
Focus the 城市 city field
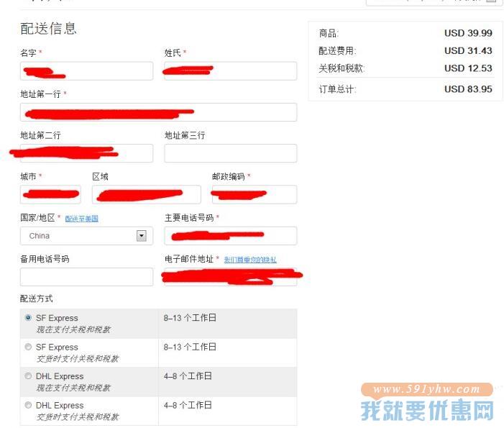tap(50, 194)
